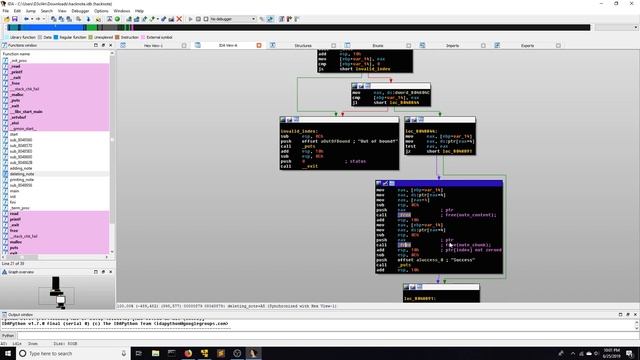Click the Regular function legend swatch

[56, 37]
